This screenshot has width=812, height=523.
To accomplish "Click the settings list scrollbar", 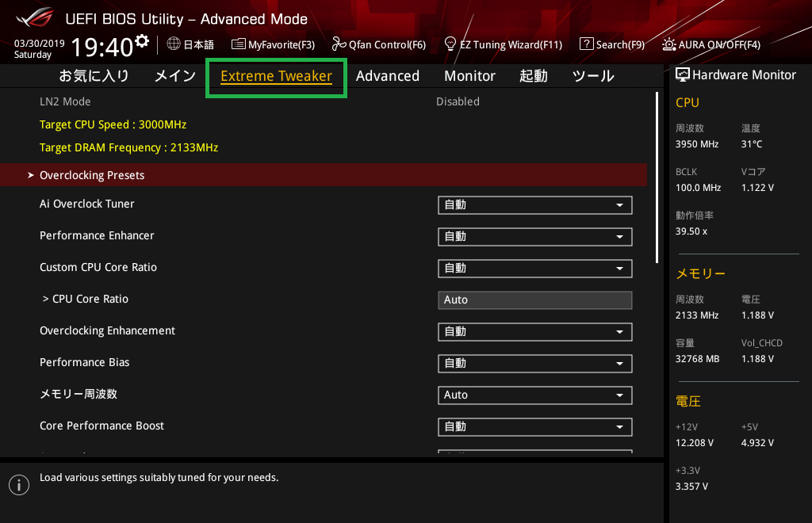I will pos(657,178).
